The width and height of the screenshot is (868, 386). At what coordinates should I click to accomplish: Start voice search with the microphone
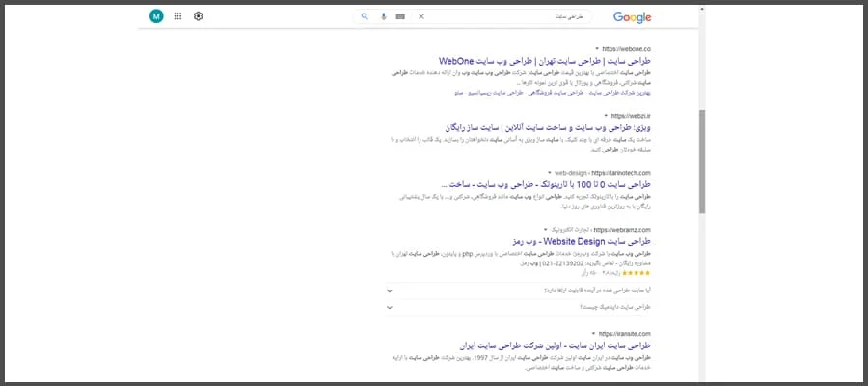[x=383, y=16]
